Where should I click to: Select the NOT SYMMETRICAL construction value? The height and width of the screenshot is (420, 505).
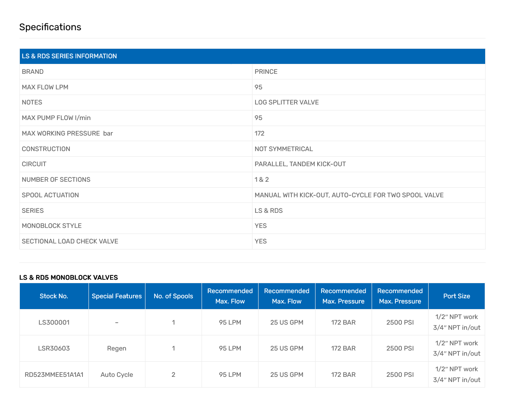pyautogui.click(x=284, y=149)
